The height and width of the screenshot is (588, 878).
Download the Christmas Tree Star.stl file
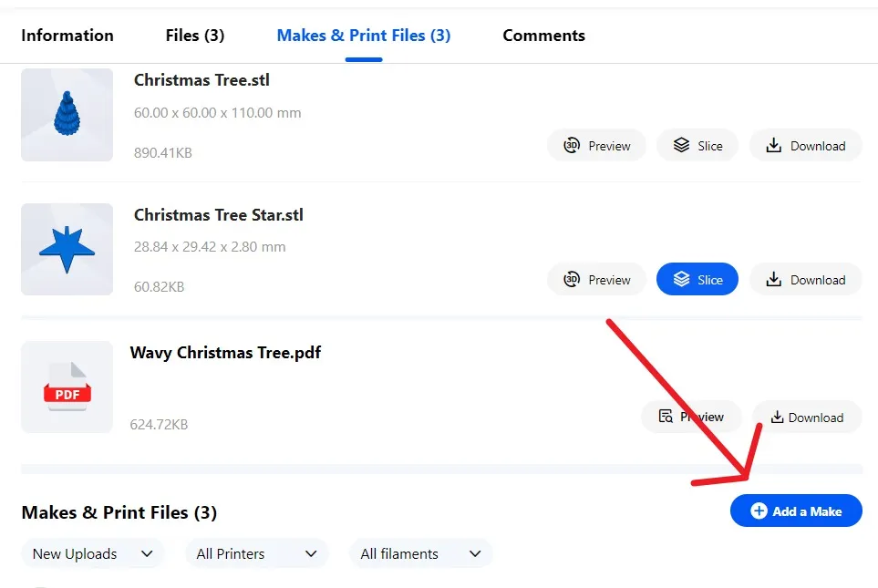click(x=805, y=280)
